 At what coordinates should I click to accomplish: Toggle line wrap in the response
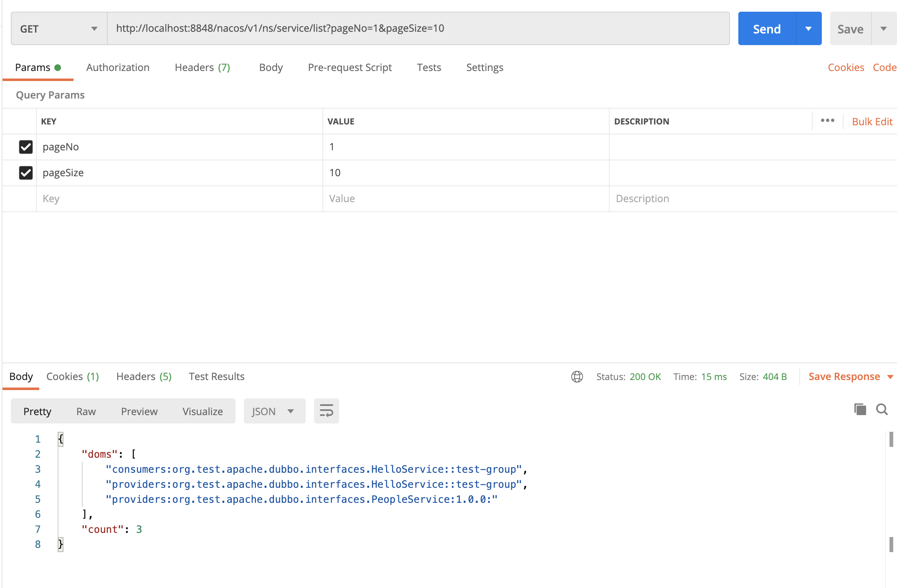coord(326,411)
